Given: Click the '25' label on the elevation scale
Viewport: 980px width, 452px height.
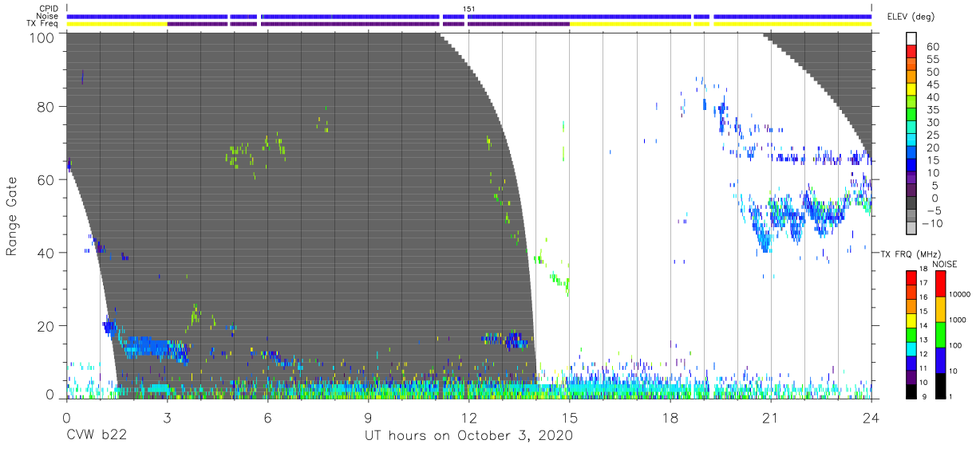Looking at the screenshot, I should [x=933, y=135].
